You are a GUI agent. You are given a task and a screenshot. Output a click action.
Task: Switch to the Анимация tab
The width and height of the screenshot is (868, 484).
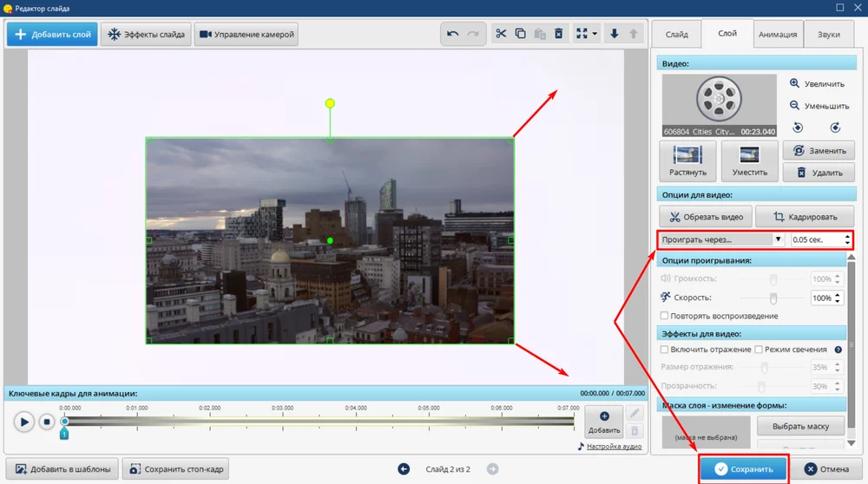[778, 35]
